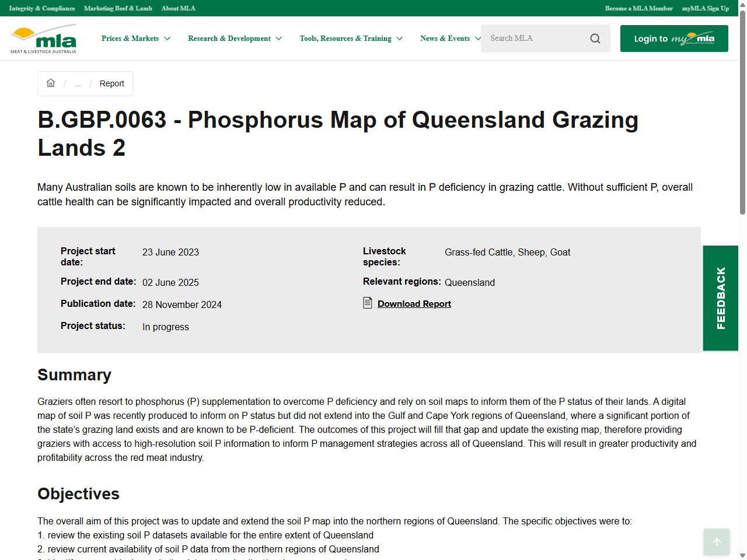Screen dimensions: 747x560
Task: Click the Report breadcrumb item
Action: (x=111, y=83)
